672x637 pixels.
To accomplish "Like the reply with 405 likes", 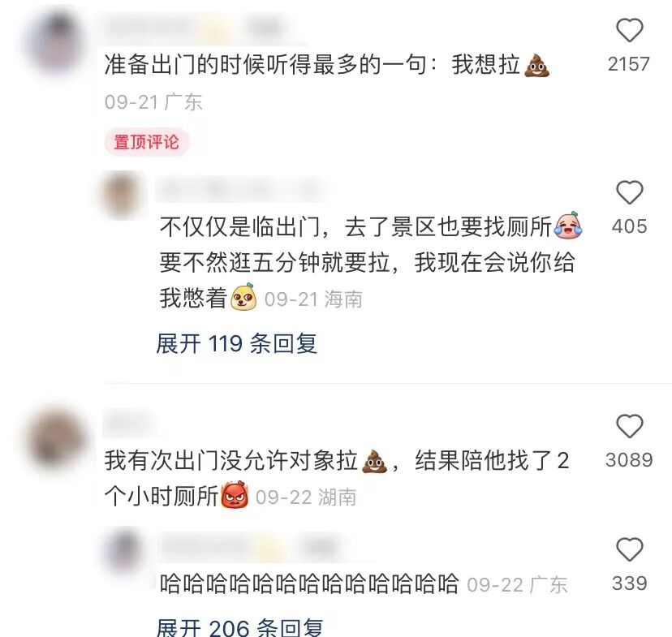I will coord(629,193).
